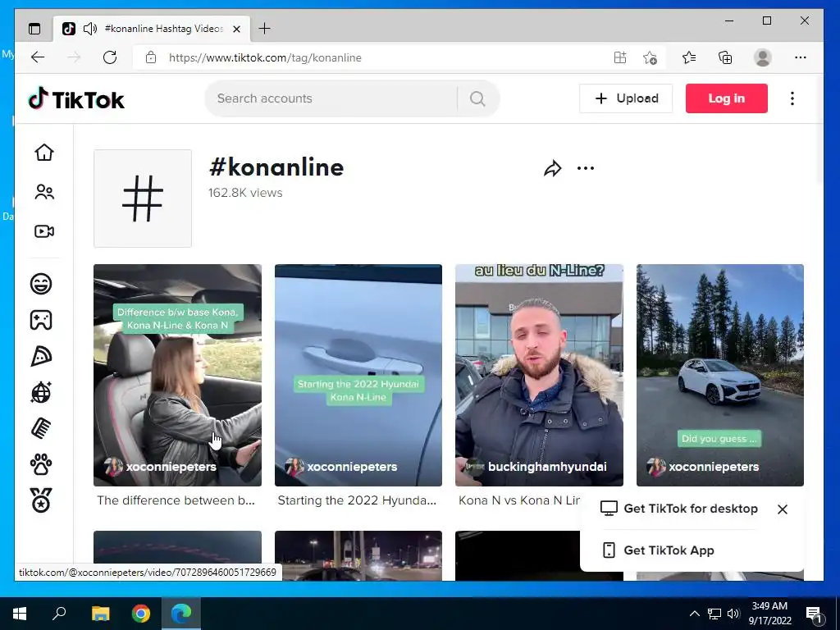This screenshot has height=630, width=840.
Task: Click the #konanline heading text
Action: [x=276, y=167]
